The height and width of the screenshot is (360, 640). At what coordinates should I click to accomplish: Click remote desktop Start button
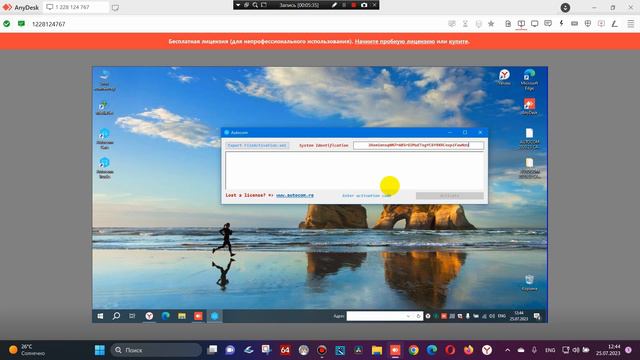click(100, 316)
